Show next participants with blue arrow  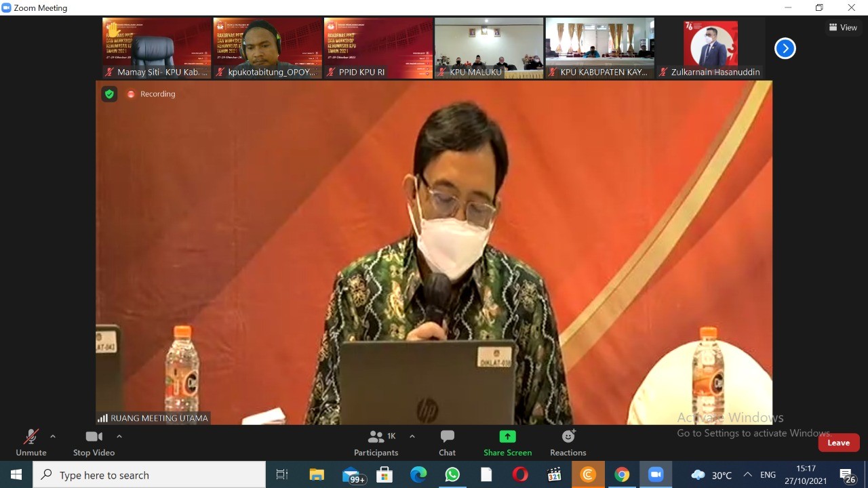(x=785, y=49)
